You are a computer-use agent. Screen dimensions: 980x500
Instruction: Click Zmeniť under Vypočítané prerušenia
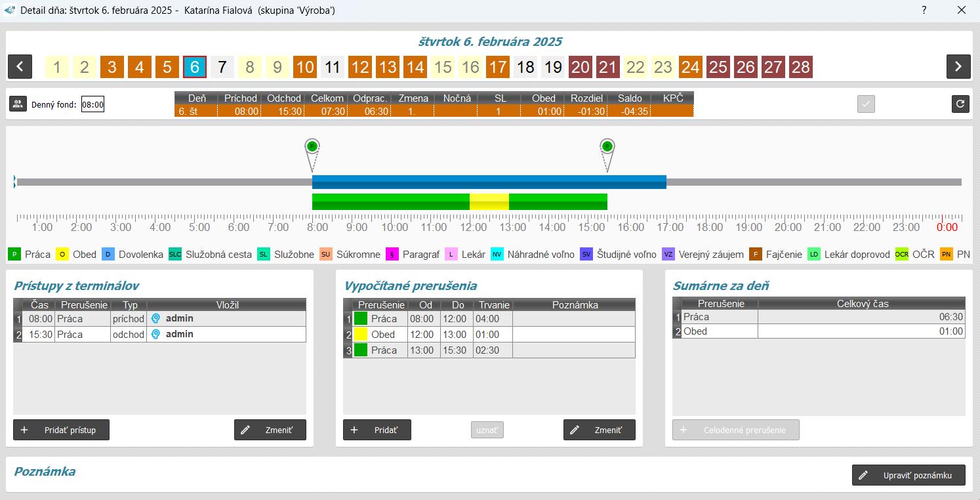tap(599, 430)
